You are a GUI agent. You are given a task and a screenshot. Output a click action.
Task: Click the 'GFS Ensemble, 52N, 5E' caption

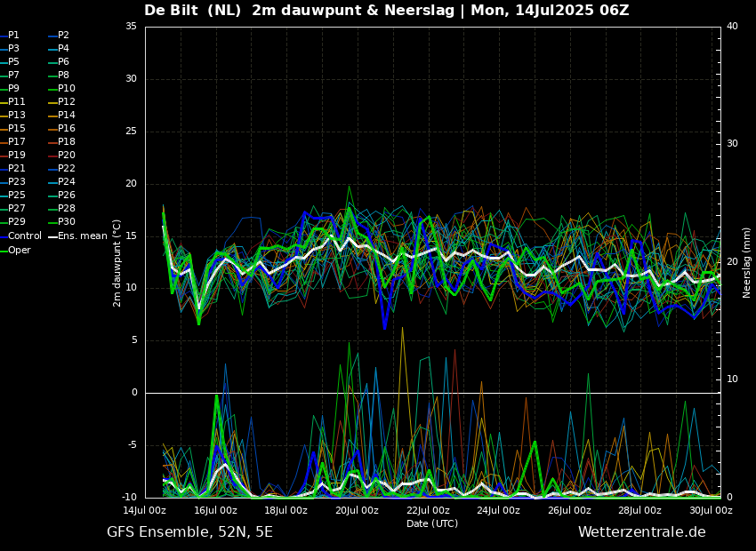click(189, 532)
